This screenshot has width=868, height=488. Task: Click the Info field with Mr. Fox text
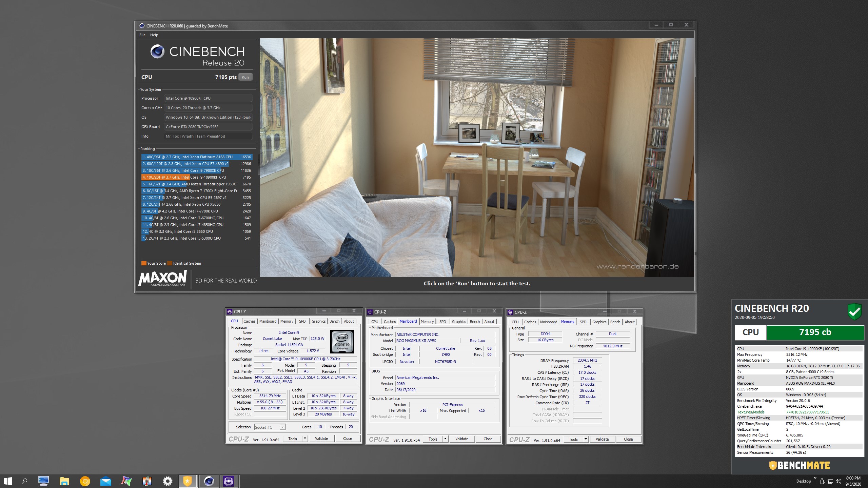[208, 136]
